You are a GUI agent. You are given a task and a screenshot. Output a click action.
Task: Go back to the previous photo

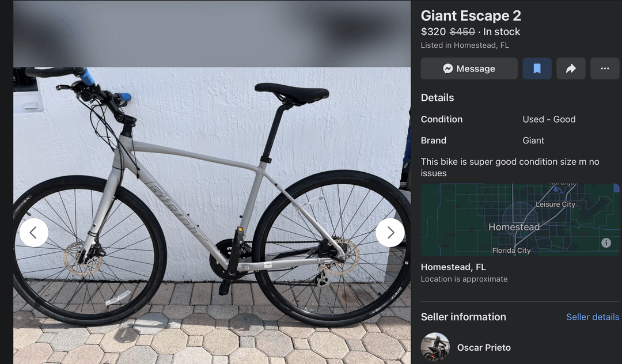[x=34, y=232]
